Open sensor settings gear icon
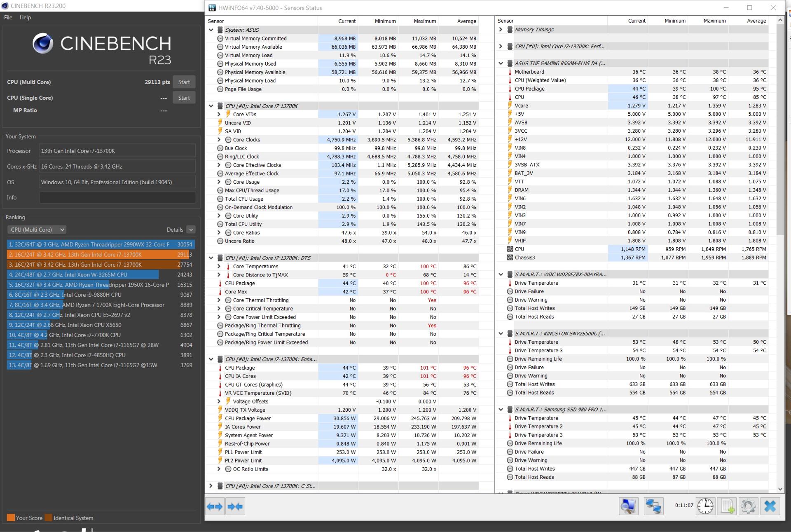 pyautogui.click(x=748, y=506)
